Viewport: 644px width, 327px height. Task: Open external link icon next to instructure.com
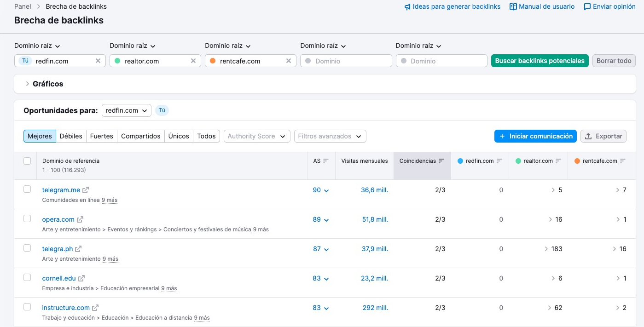(x=95, y=308)
